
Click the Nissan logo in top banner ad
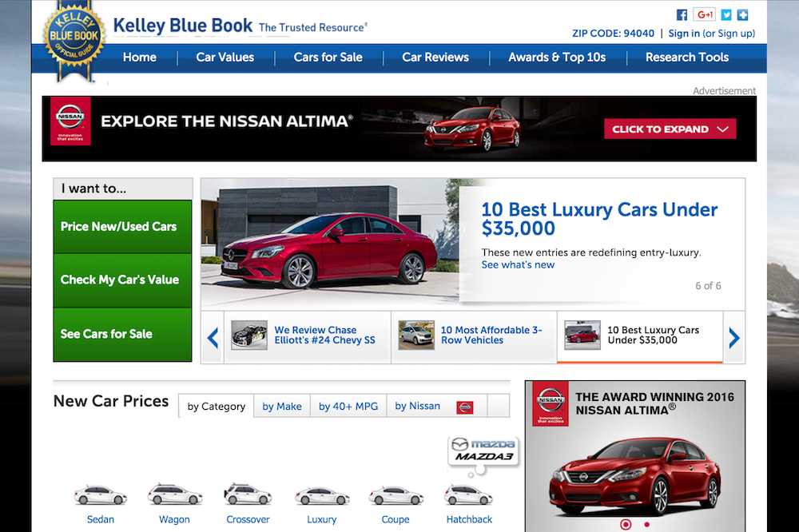click(x=70, y=121)
